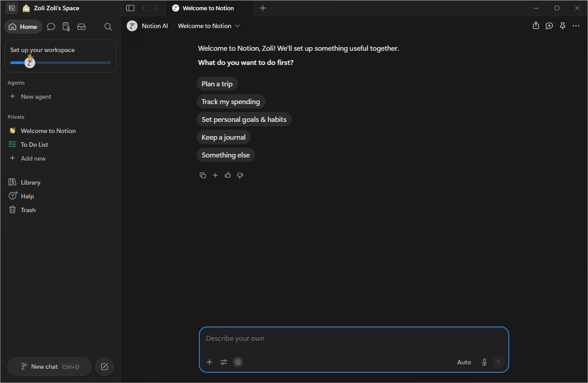Screen dimensions: 588x383
Task: Click the back navigation arrow
Action: pyautogui.click(x=143, y=8)
